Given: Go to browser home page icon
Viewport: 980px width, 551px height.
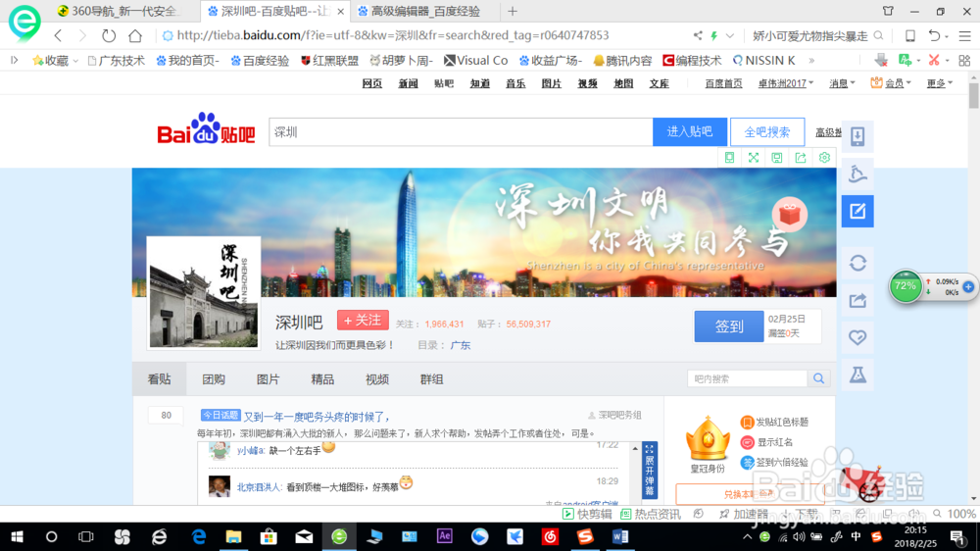Looking at the screenshot, I should point(135,35).
